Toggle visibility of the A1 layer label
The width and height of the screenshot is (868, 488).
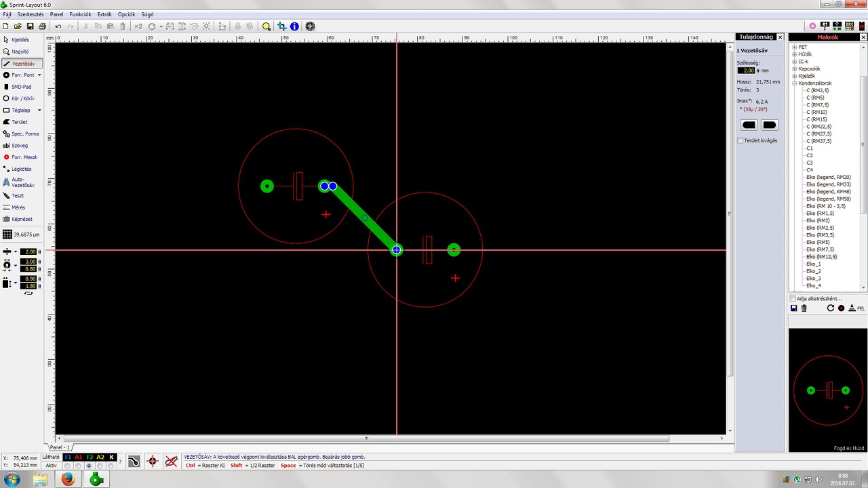[x=78, y=457]
